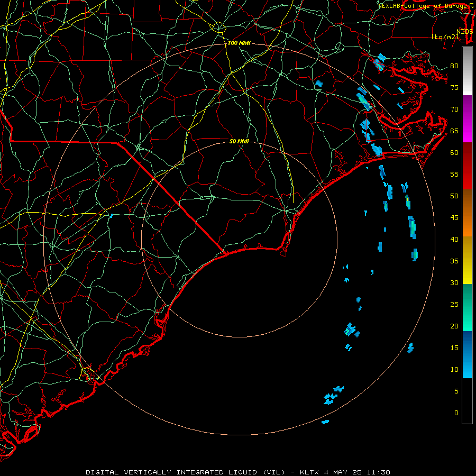The height and width of the screenshot is (476, 476).
Task: Click the 75 value on the color scale
Action: pos(454,87)
